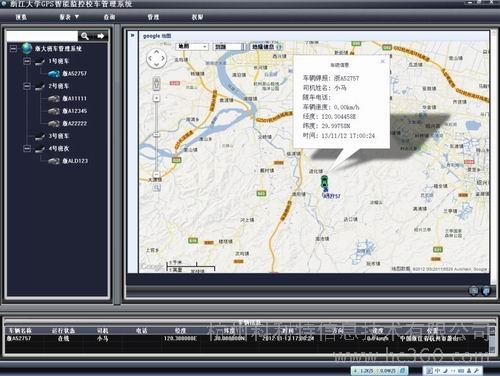
Task: Select vehicle ALD123 in the tree
Action: [75, 161]
